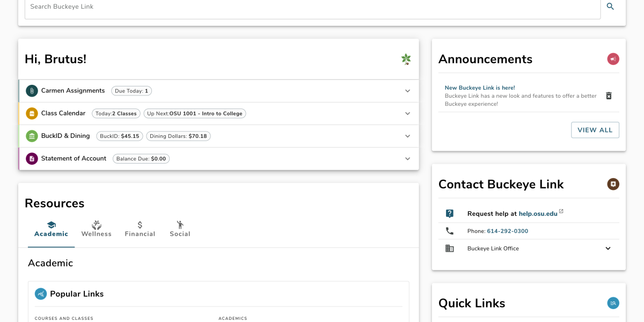Open the help.osu.edu link
The width and height of the screenshot is (644, 322).
pos(537,214)
